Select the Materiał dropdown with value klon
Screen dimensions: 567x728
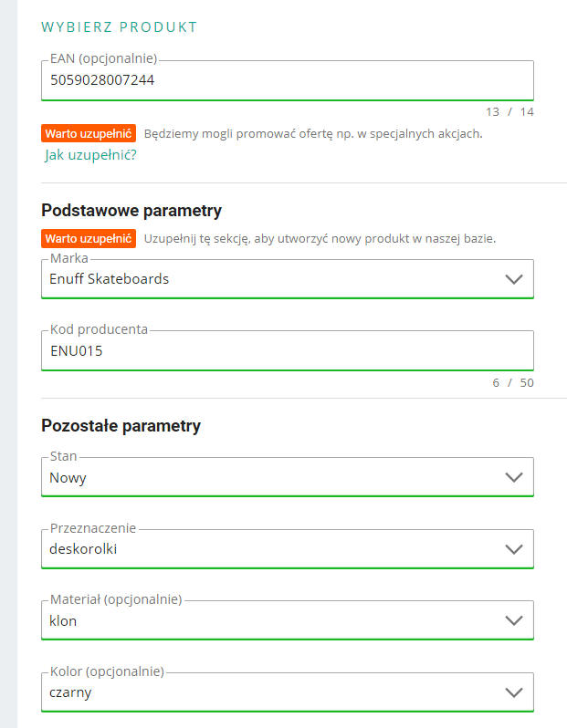274,620
